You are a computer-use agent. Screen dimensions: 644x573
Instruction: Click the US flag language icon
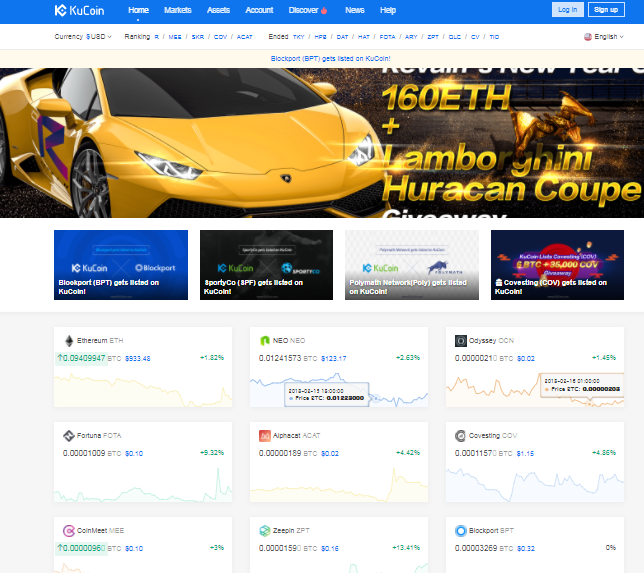pos(588,37)
